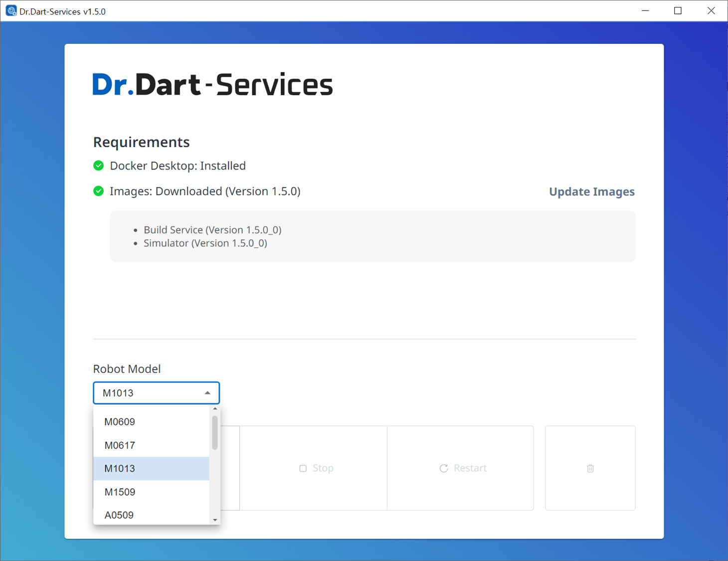This screenshot has width=728, height=561.
Task: Click the Images: Downloaded (Version 1.5.0) text
Action: pos(205,191)
